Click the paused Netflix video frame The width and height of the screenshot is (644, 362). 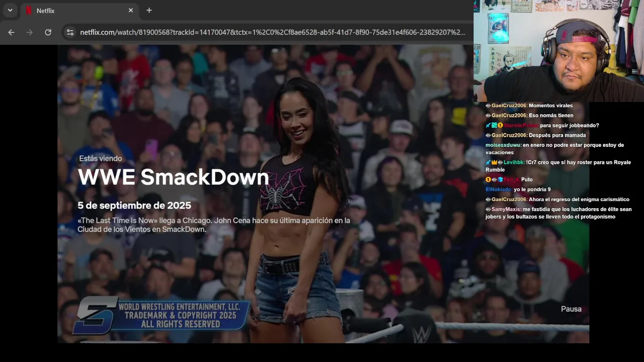tap(323, 194)
